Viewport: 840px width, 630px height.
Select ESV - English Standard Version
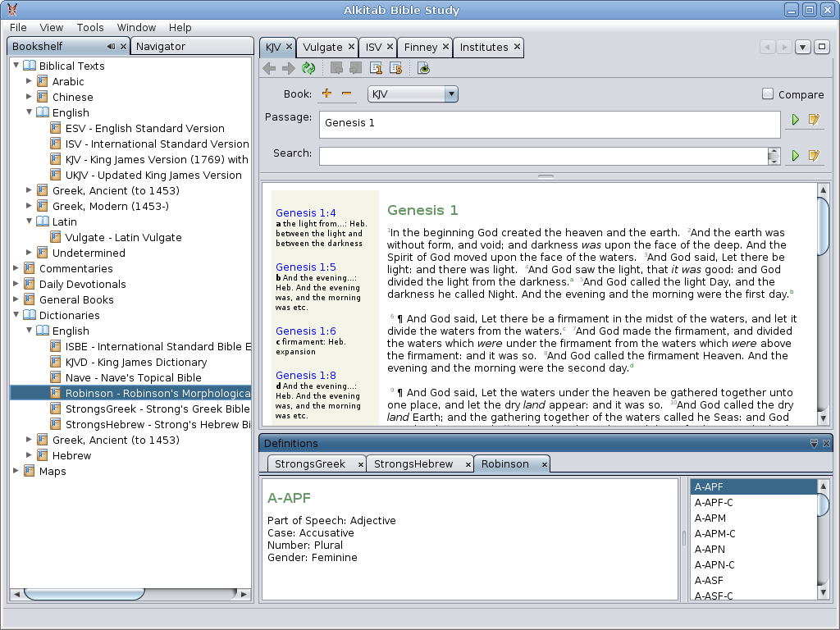[x=144, y=128]
